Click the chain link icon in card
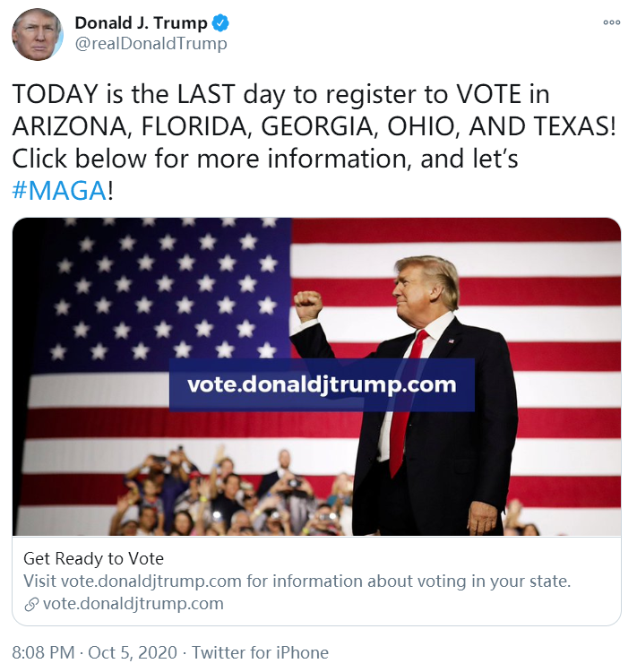 [x=31, y=604]
